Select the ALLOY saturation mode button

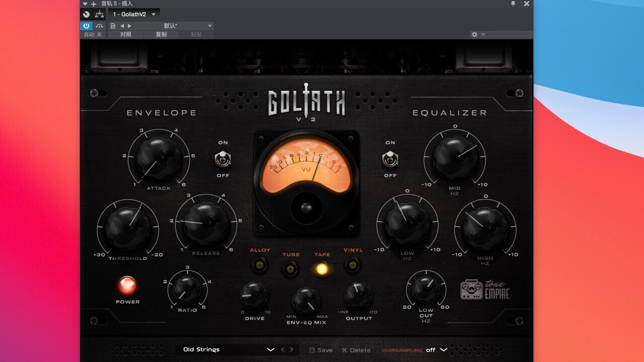click(260, 264)
